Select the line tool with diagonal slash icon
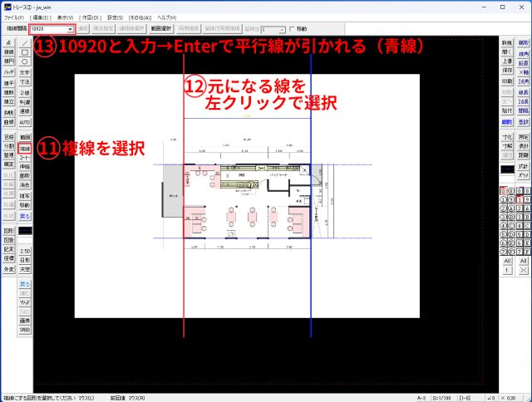Screen dimensions: 532x402 coord(24,42)
